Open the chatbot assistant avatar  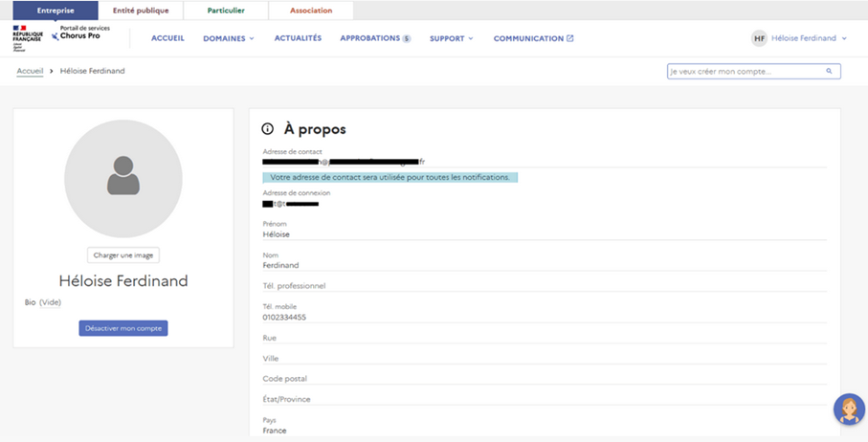coord(848,409)
